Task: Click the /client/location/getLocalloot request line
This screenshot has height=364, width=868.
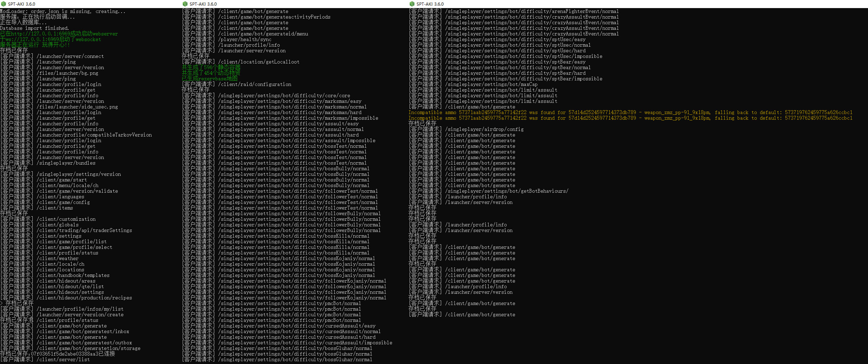Action: [x=259, y=62]
